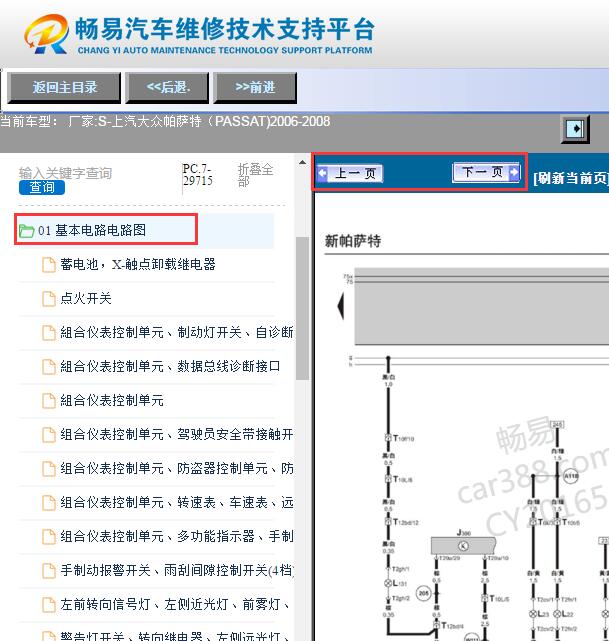Open 组合仪表控制单元、转速表、车速表 entry
The width and height of the screenshot is (609, 641).
click(177, 502)
